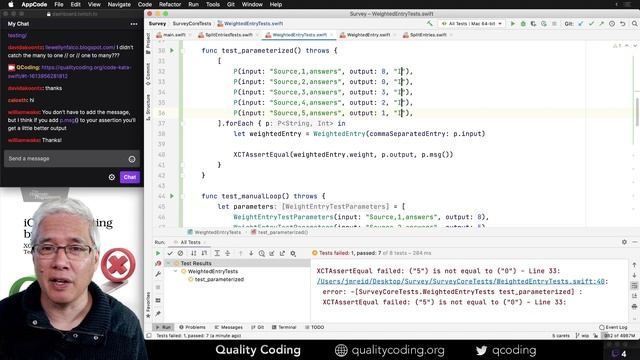Switch to WeightedEntry.swift tab
The image size is (640, 360).
pyautogui.click(x=368, y=35)
